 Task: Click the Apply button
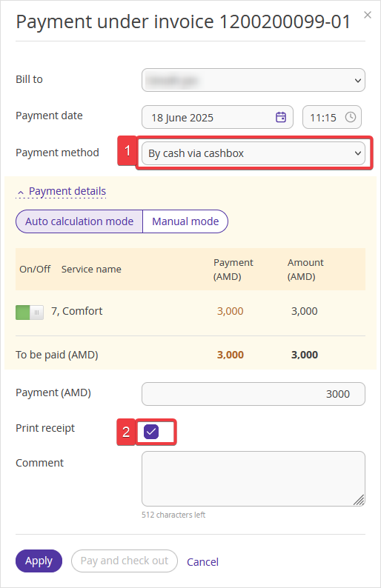[39, 561]
